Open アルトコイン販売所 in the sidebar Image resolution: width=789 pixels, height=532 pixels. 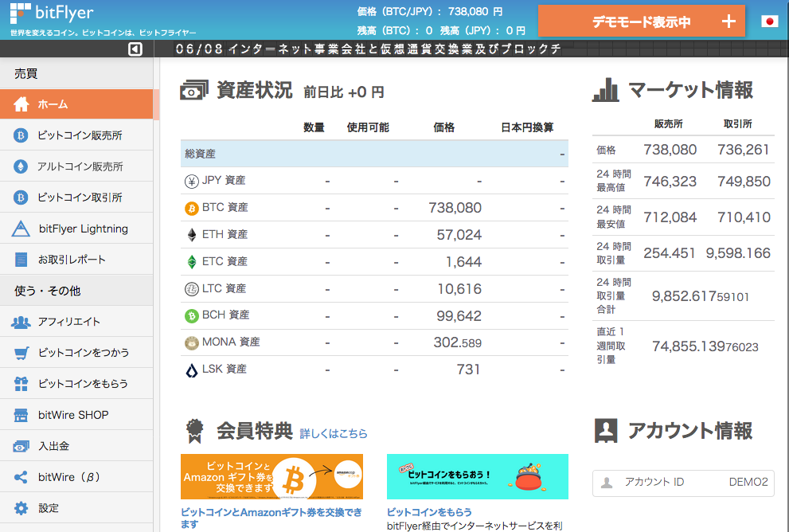coord(76,166)
